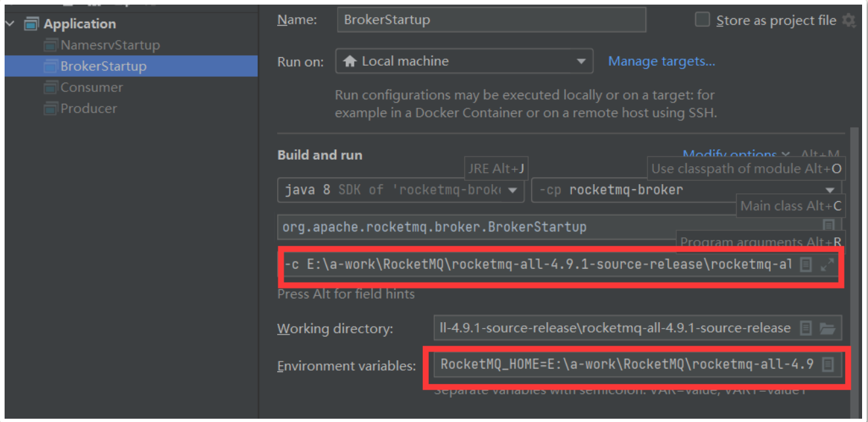This screenshot has height=422, width=868.
Task: Click the working directory insert macro icon
Action: coord(806,328)
